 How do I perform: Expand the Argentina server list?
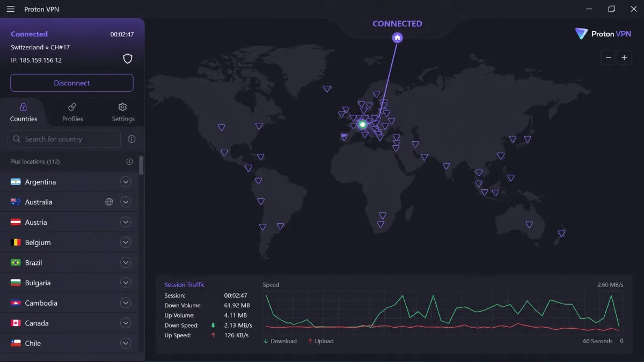point(126,182)
